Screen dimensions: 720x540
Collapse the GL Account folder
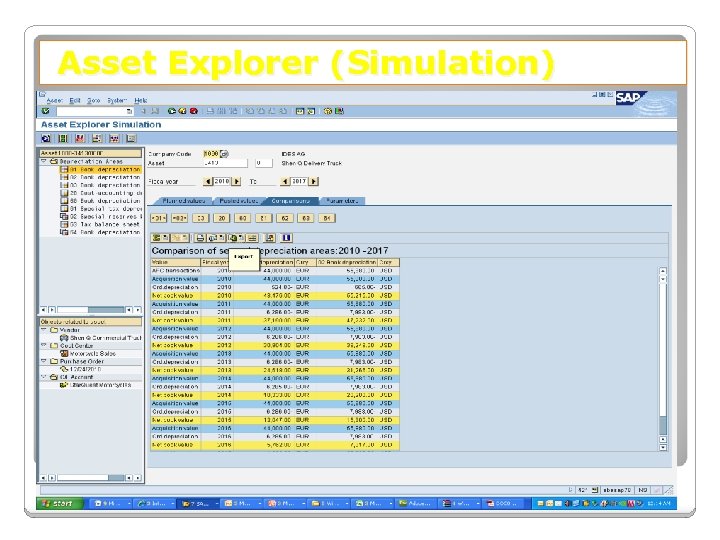(44, 377)
